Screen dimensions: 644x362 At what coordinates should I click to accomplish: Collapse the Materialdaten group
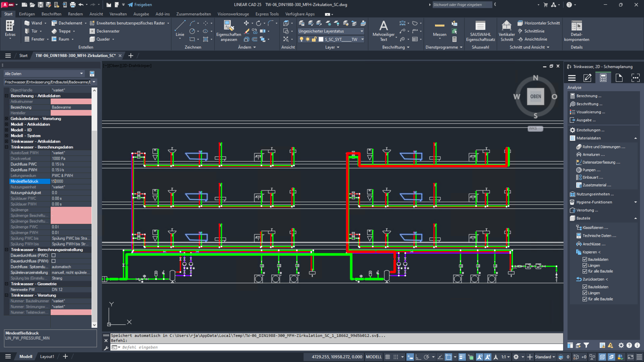tap(635, 138)
